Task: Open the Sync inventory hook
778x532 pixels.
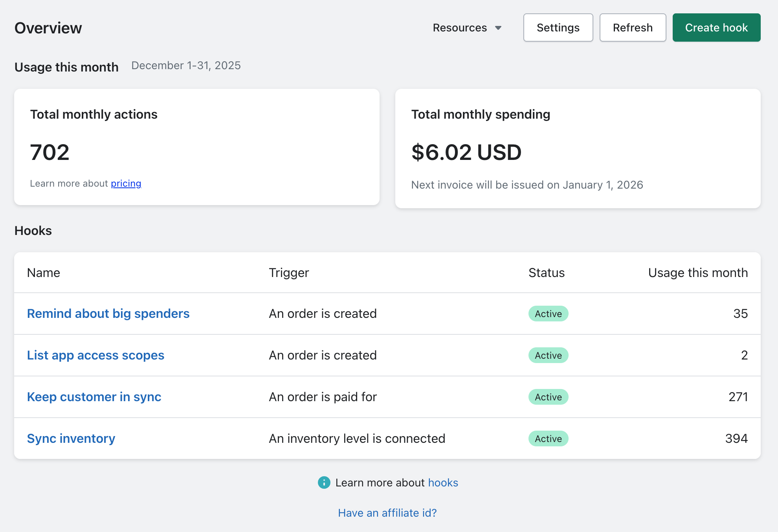Action: (x=71, y=438)
